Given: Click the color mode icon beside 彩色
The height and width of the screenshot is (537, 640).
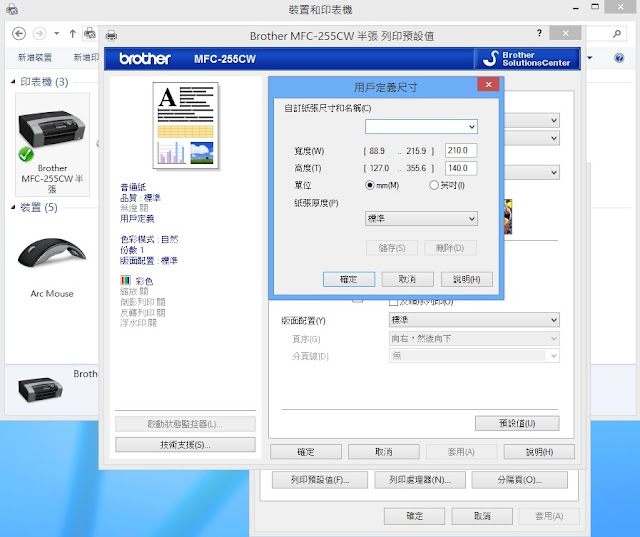Looking at the screenshot, I should pyautogui.click(x=125, y=280).
